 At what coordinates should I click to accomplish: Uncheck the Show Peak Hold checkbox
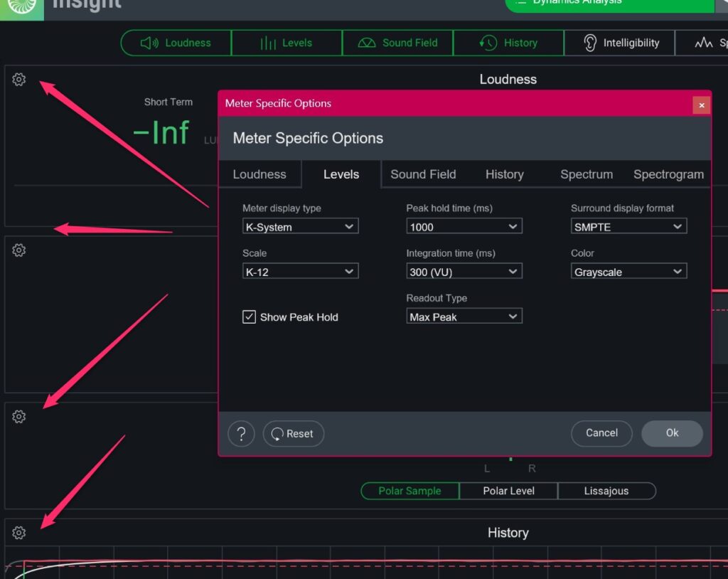click(x=249, y=317)
